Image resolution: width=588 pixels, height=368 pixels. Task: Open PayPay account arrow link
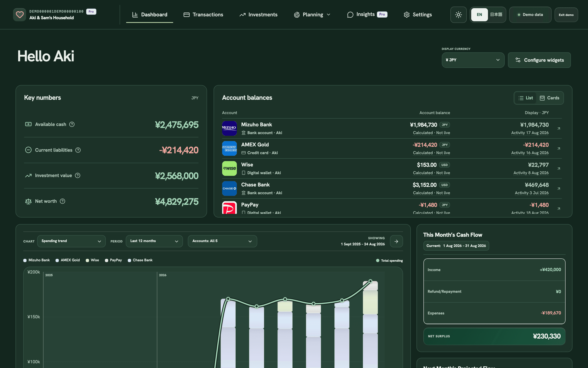tap(559, 209)
